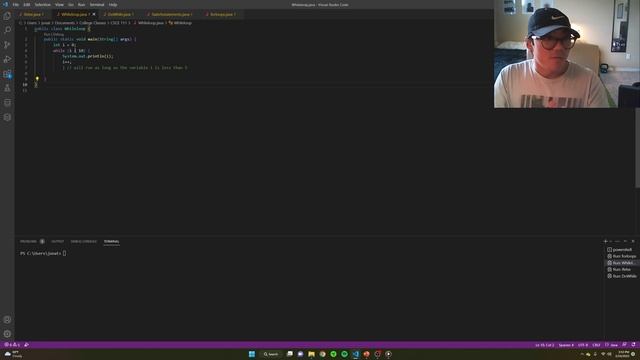
Task: Switch to the DoWhile.java editor tab
Action: click(x=119, y=14)
